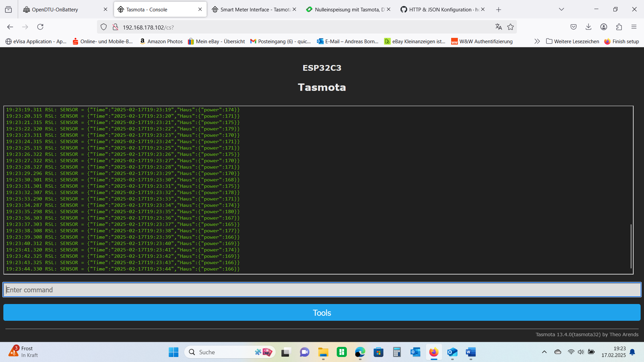Click the insecure connection padlock icon
Image resolution: width=644 pixels, height=362 pixels.
point(115,27)
